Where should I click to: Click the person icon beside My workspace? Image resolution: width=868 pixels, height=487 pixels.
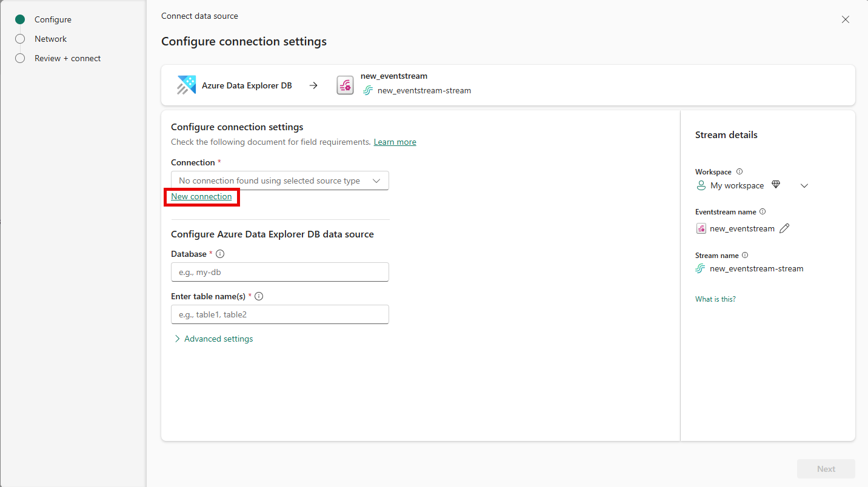pyautogui.click(x=701, y=185)
